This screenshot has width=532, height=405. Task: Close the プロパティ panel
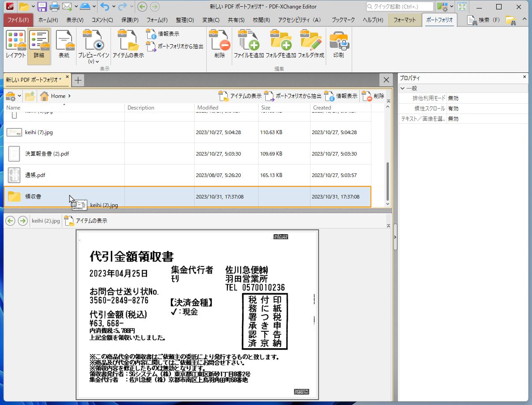coord(524,77)
